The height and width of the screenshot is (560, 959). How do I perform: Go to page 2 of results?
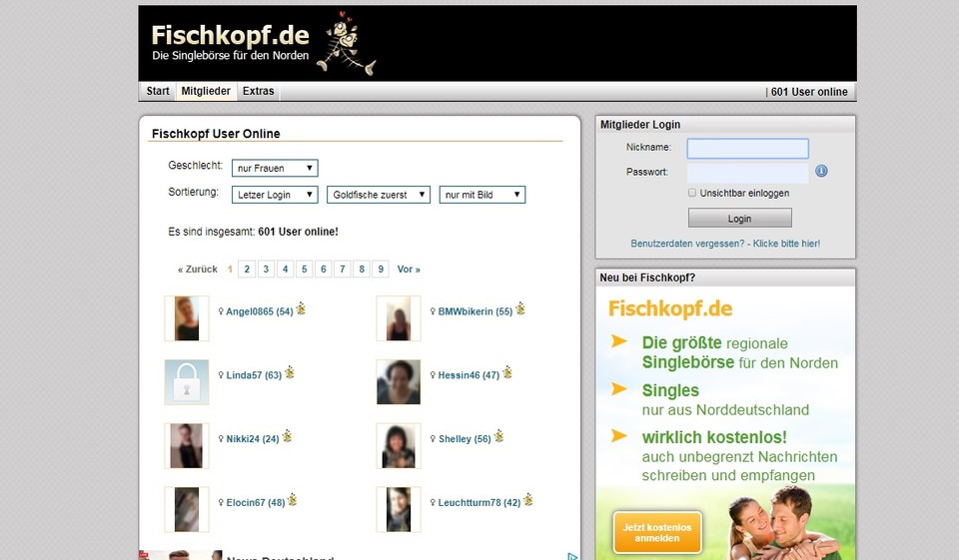point(247,270)
